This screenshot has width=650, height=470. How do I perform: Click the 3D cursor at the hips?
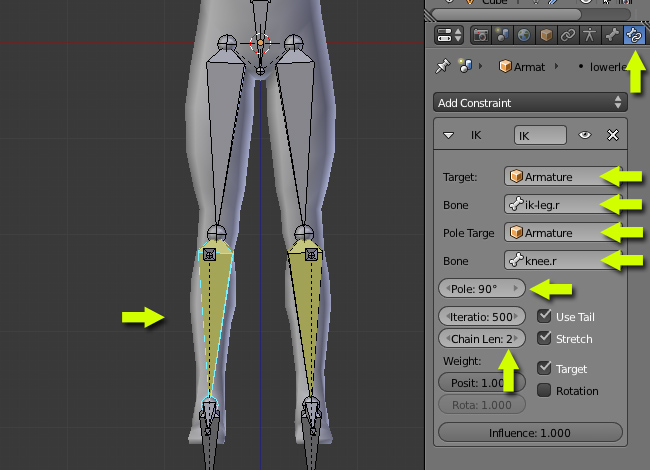(x=260, y=43)
